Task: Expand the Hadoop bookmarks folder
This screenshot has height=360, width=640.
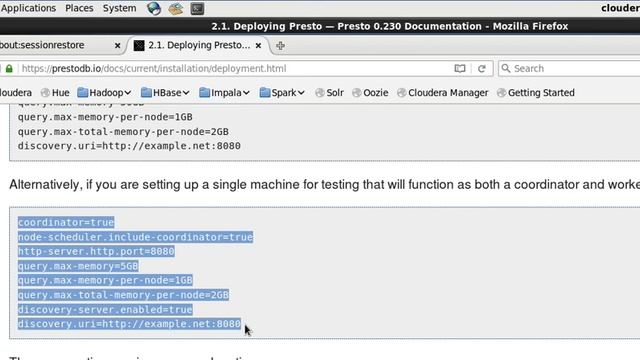Action: point(104,93)
